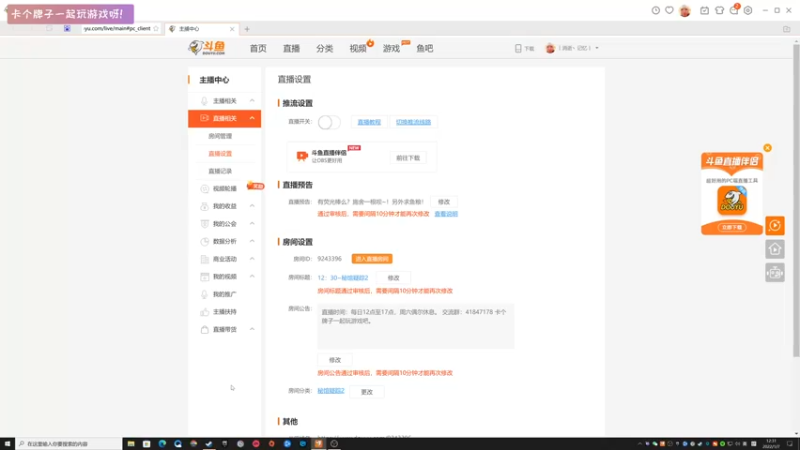Screen dimensions: 800x450
Task: Open the Windows Start button
Action: pyautogui.click(x=7, y=444)
